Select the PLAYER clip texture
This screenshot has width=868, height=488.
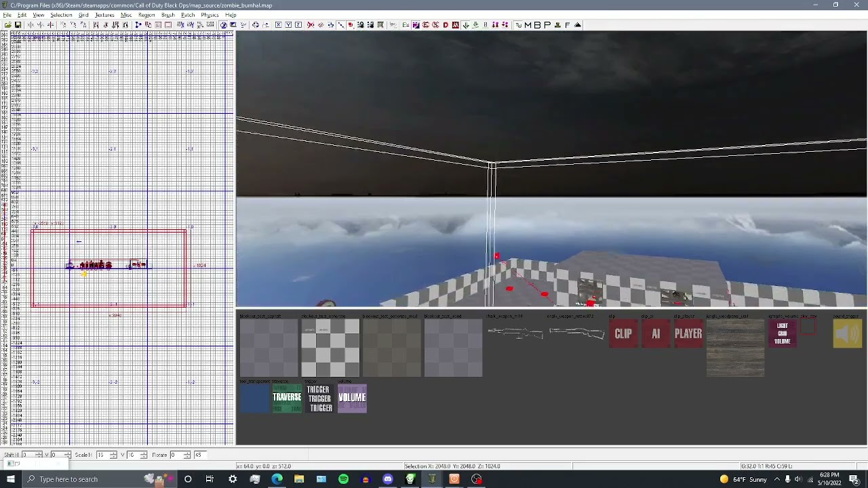pos(688,333)
